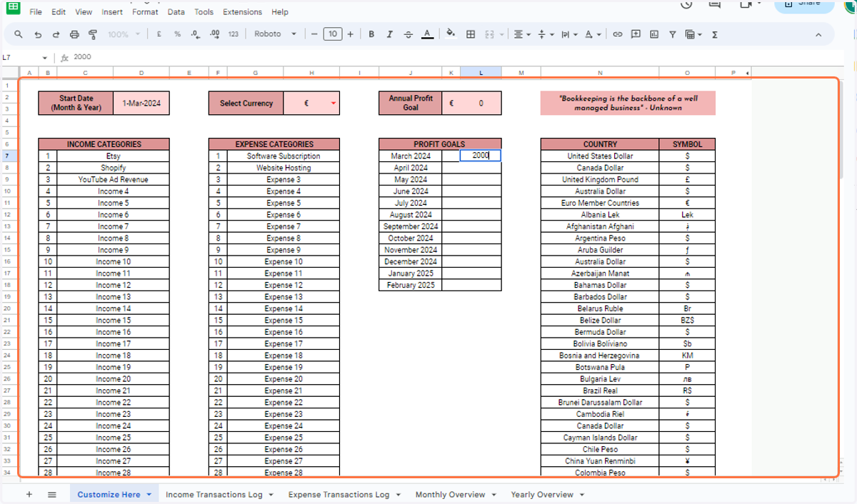Click the search menus magnifier icon
Viewport: 857px width, 504px height.
tap(19, 34)
